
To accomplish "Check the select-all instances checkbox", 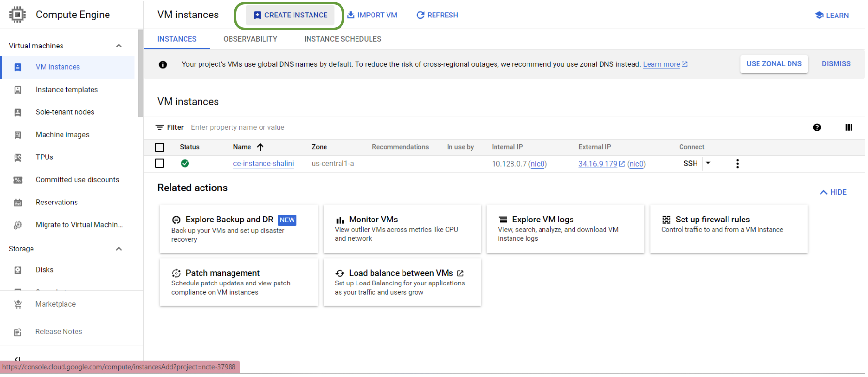I will coord(160,147).
